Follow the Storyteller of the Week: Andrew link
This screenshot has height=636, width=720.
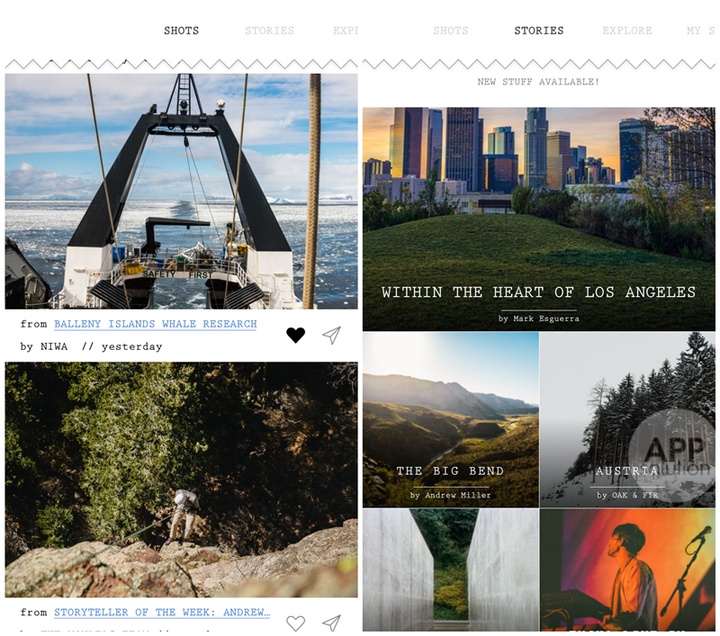click(162, 612)
